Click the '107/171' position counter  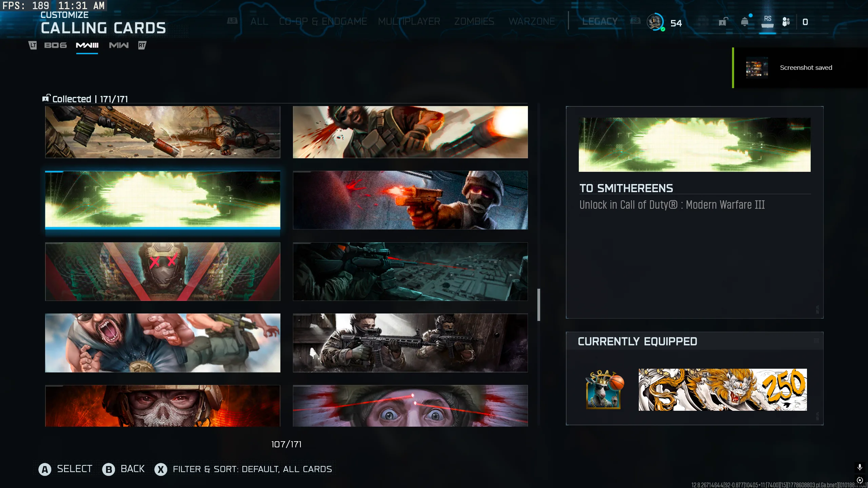pyautogui.click(x=286, y=444)
